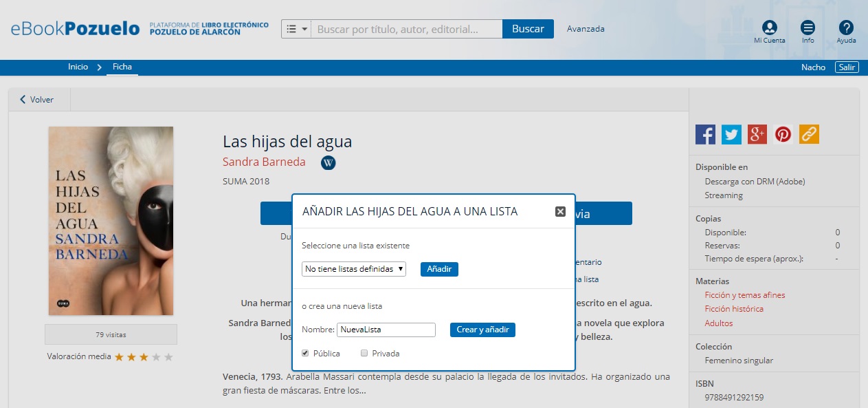Screen dimensions: 868x408
Task: Open the Avanzada advanced search
Action: coord(586,29)
